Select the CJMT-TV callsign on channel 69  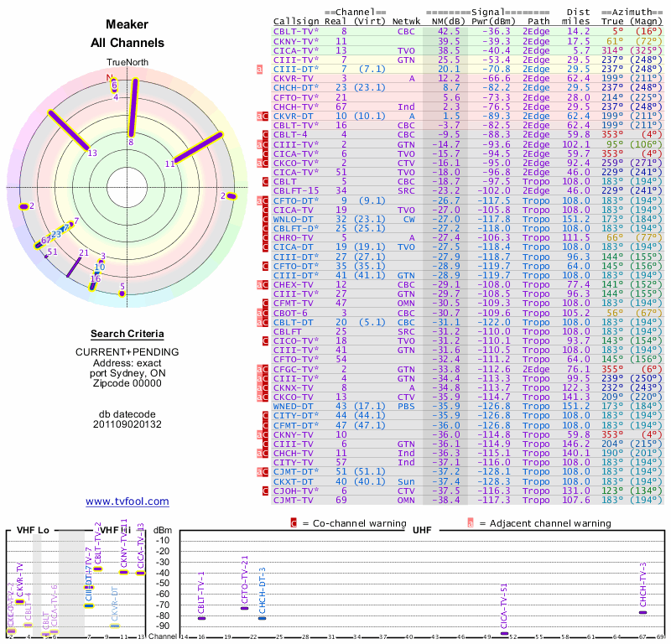[294, 500]
